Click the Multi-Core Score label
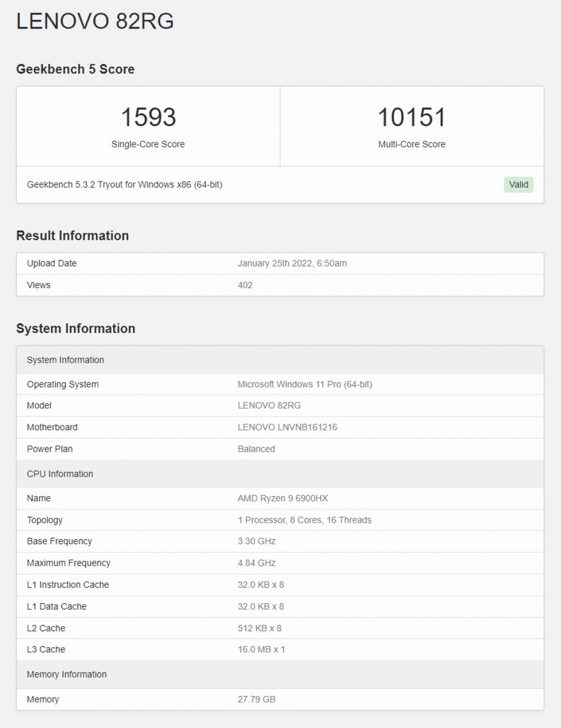561x728 pixels. tap(411, 144)
